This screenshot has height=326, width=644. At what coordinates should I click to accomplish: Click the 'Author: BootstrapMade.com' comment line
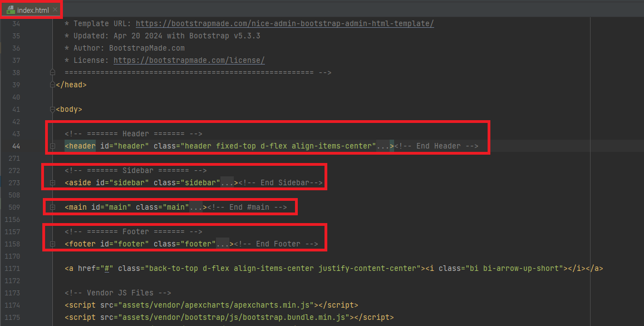pyautogui.click(x=125, y=48)
